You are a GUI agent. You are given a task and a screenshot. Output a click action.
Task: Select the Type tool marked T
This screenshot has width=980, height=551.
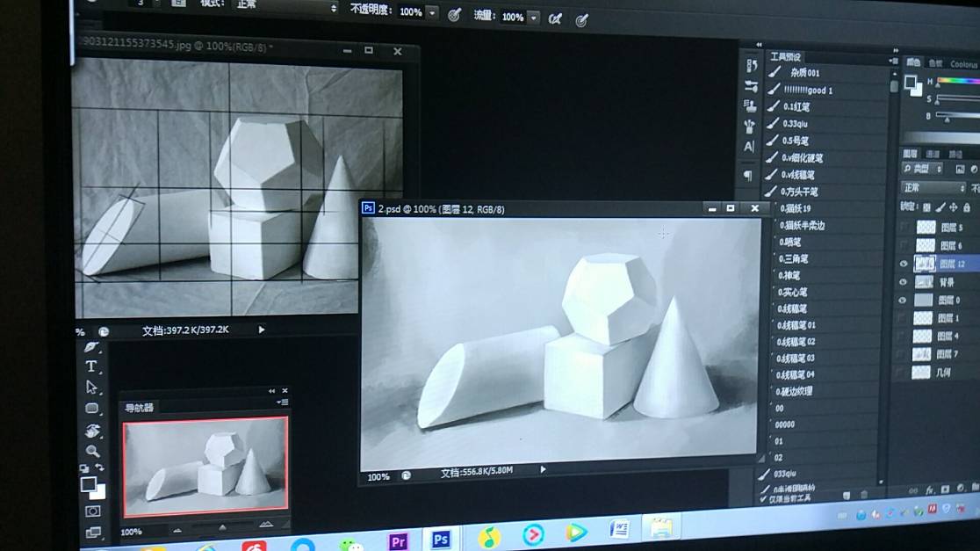point(91,366)
